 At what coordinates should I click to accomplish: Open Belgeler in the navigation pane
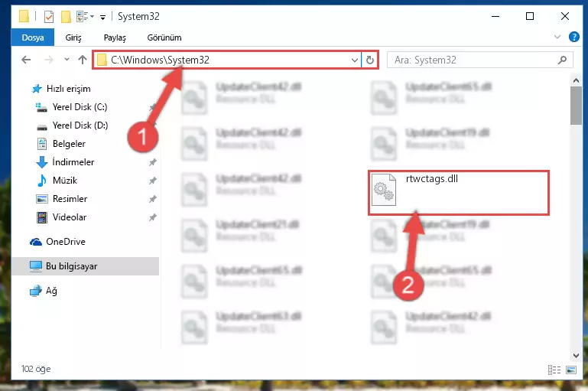(x=69, y=144)
